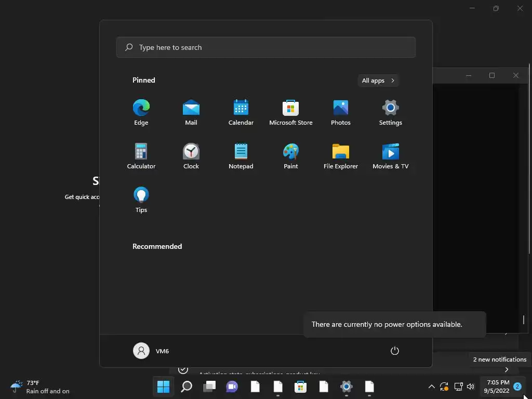Open the Clock app

(x=191, y=156)
